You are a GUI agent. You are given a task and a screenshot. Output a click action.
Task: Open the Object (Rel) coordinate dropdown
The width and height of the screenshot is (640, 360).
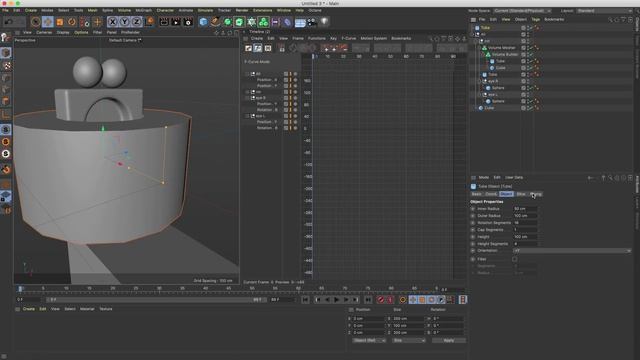tap(369, 340)
